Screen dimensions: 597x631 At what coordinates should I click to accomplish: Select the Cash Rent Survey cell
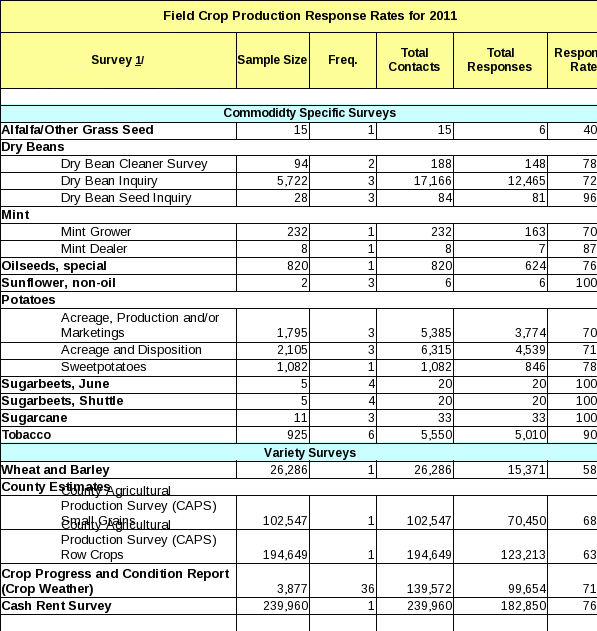point(118,606)
